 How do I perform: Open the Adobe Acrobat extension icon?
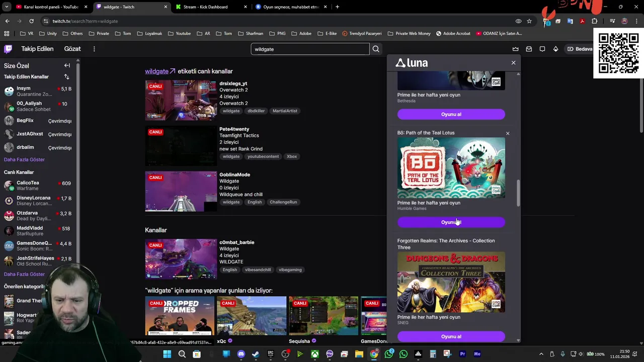(582, 21)
